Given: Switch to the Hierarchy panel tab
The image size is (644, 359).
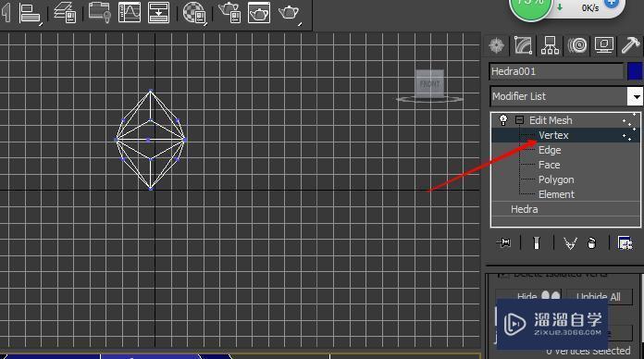Looking at the screenshot, I should click(x=550, y=45).
